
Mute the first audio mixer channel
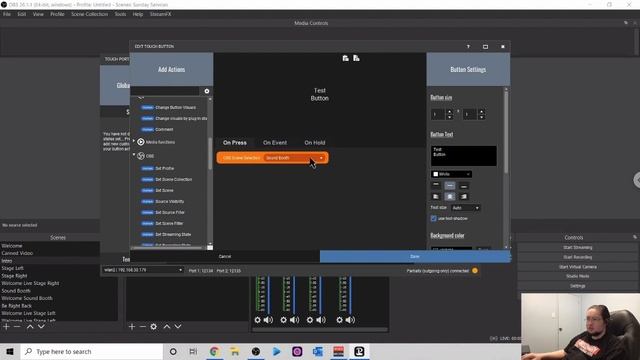[268, 320]
